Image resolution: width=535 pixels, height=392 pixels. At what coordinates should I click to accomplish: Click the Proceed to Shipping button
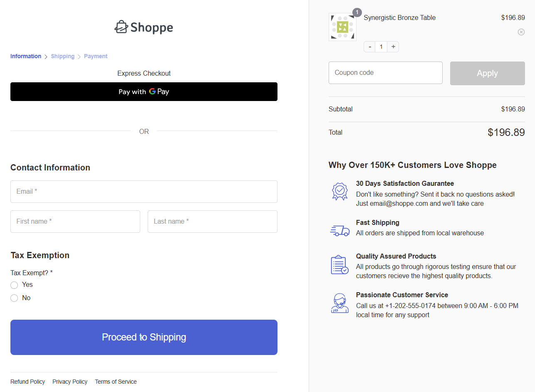click(144, 337)
